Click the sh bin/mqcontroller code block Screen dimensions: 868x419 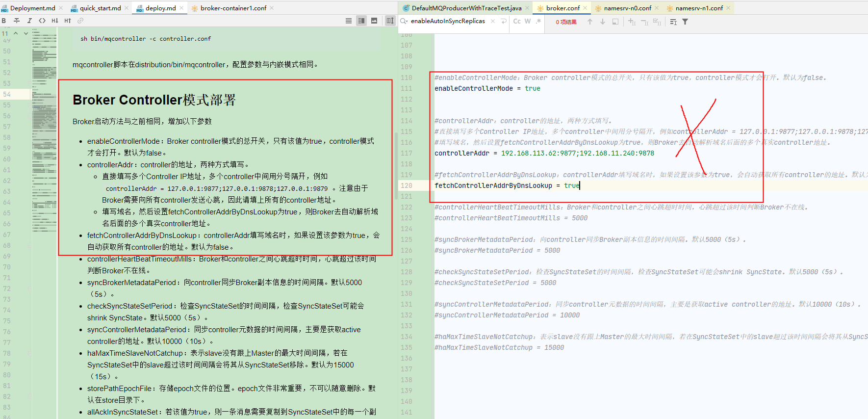[x=227, y=39]
